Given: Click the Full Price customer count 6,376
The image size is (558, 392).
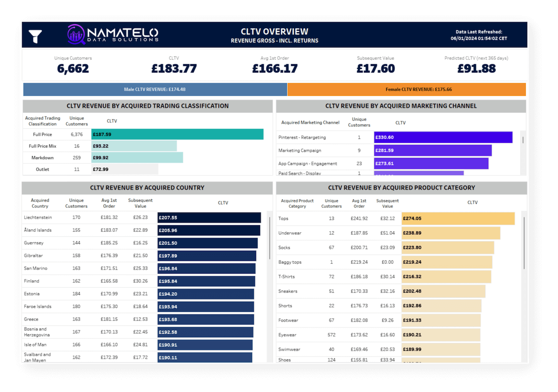Looking at the screenshot, I should click(77, 135).
